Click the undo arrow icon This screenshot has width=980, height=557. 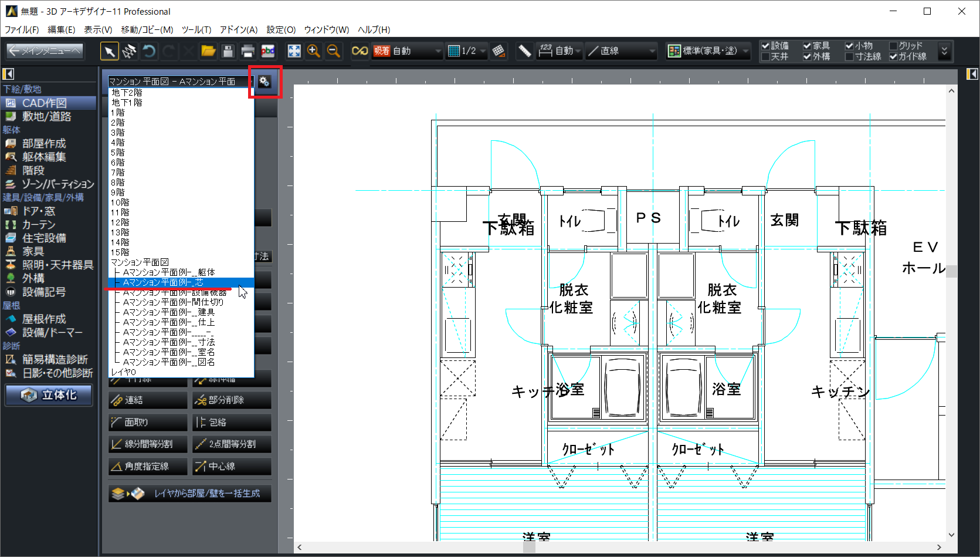point(149,52)
